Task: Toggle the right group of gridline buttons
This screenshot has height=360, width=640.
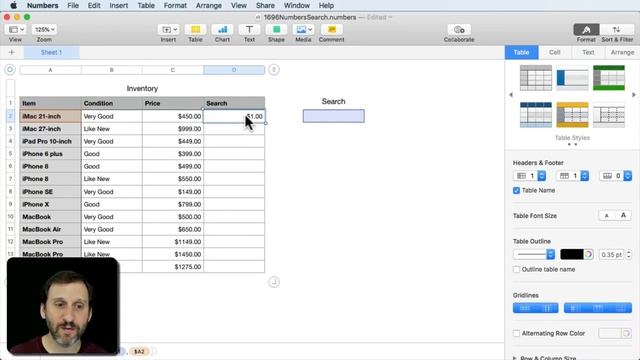Action: pos(598,308)
